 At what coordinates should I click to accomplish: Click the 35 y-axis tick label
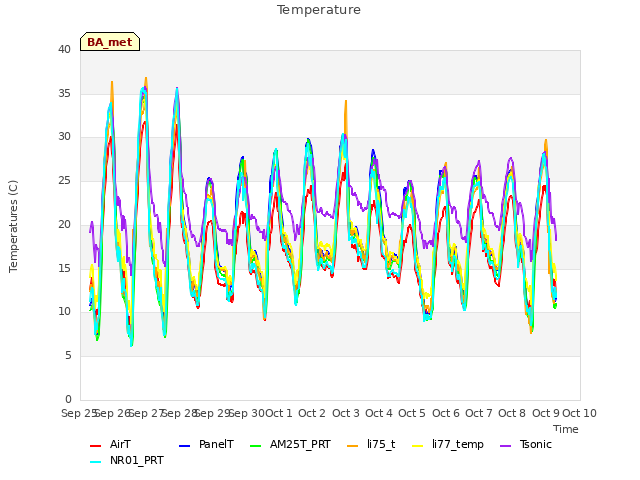64,93
